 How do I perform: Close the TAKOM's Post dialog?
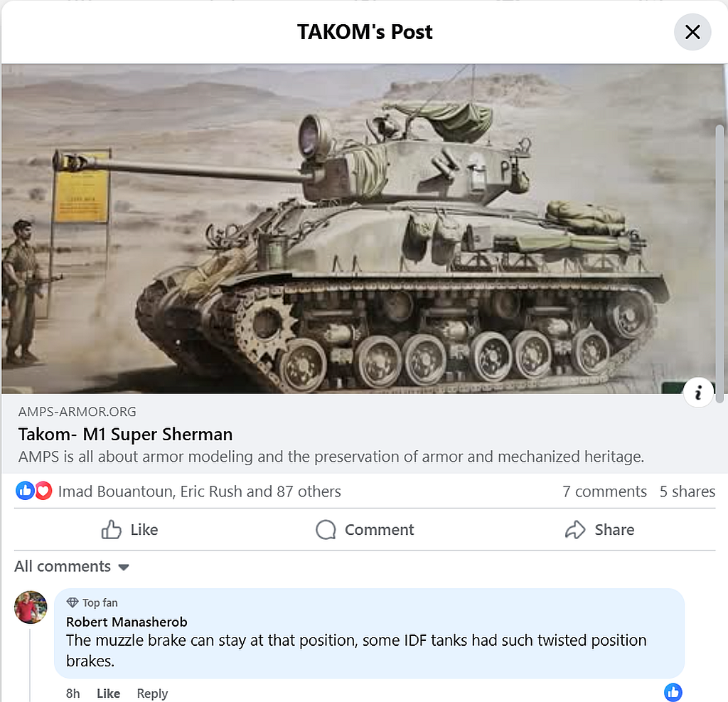[x=692, y=32]
